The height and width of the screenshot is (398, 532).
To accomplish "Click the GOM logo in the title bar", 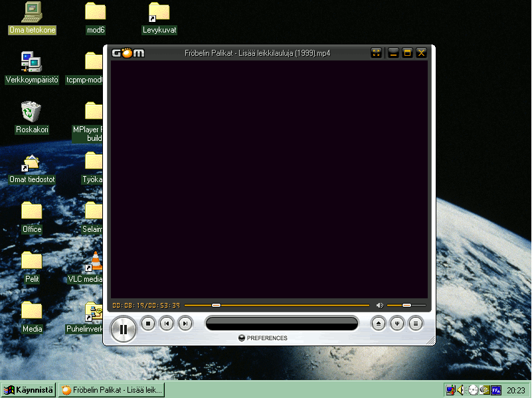I will pos(128,53).
